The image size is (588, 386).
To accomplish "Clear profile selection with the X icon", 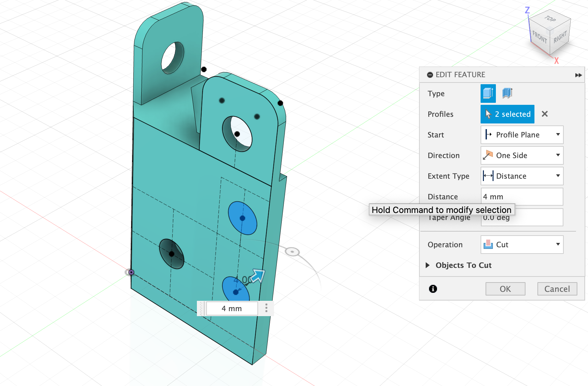I will (x=545, y=114).
